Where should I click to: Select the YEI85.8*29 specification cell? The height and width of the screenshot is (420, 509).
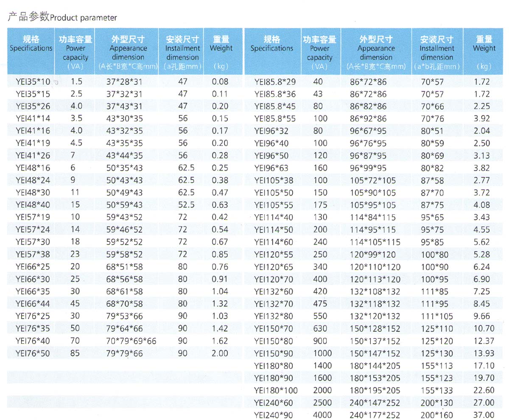[275, 81]
